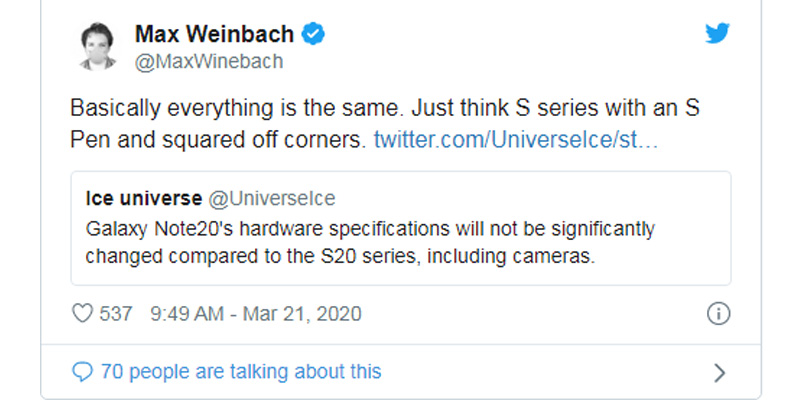Click the Twitter bird logo

pos(717,33)
